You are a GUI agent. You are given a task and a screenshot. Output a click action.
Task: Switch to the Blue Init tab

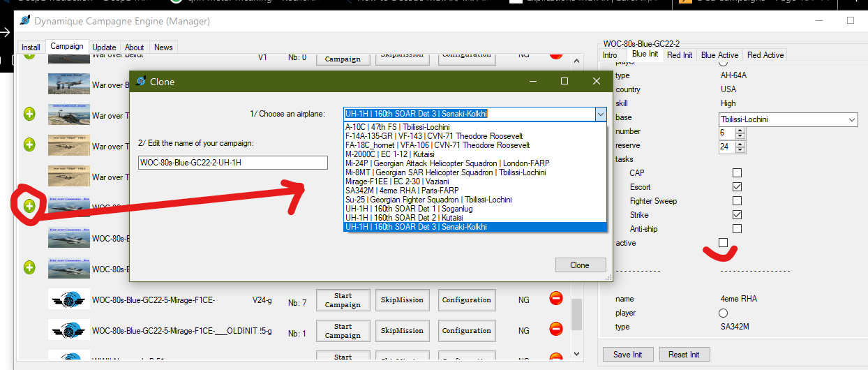(x=645, y=54)
